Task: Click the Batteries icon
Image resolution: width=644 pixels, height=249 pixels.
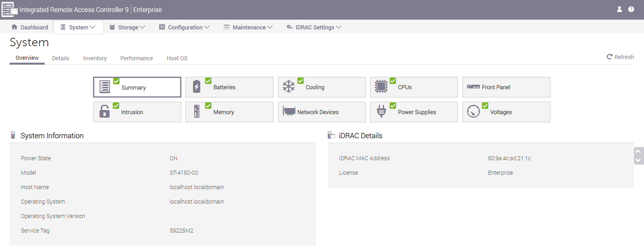Action: [197, 87]
